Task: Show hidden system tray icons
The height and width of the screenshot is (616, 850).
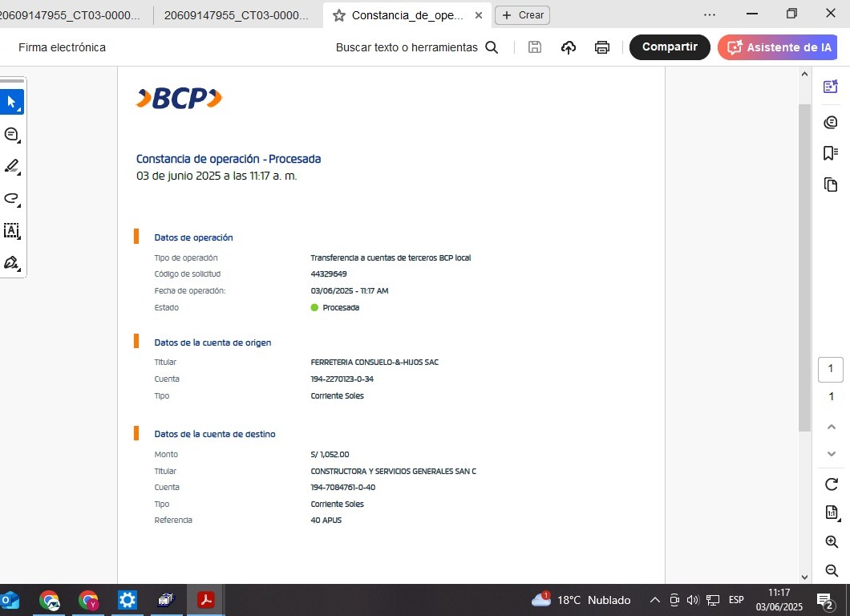Action: (x=655, y=600)
